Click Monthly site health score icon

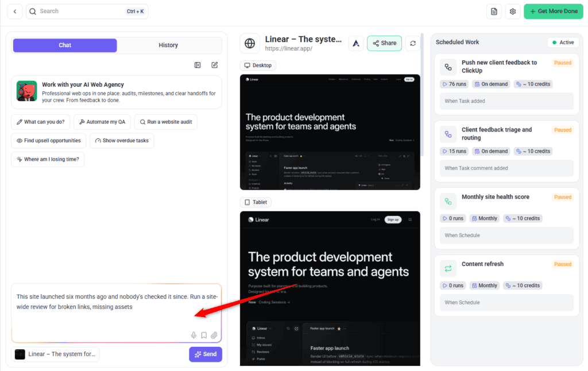point(448,202)
